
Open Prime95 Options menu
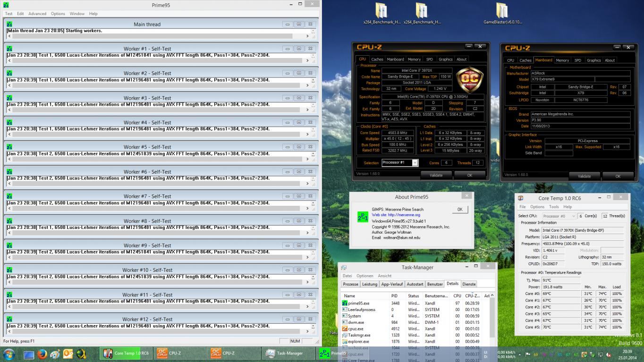(x=58, y=14)
